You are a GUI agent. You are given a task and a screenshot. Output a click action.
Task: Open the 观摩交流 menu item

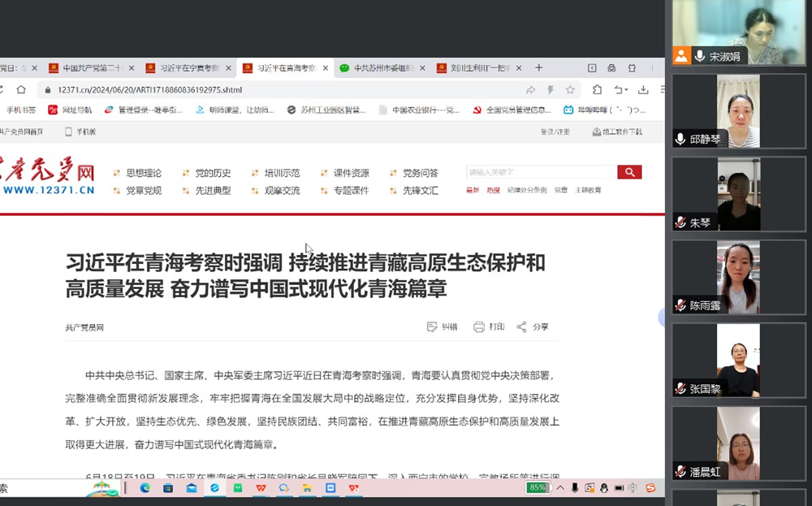[x=283, y=191]
